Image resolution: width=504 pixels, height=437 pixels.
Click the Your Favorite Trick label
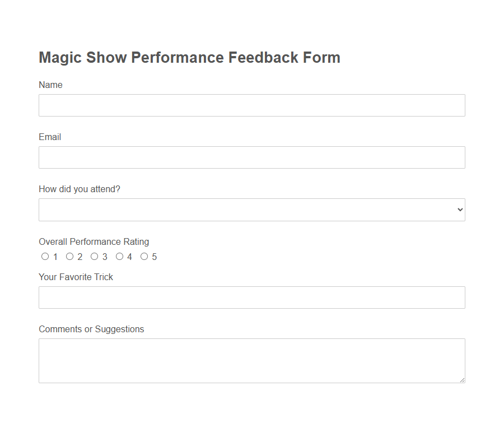tap(76, 277)
